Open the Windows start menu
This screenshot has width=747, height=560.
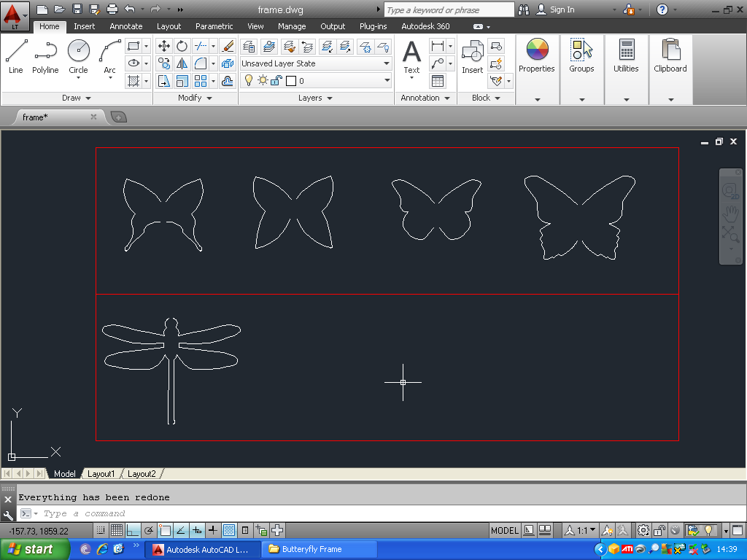pyautogui.click(x=34, y=549)
